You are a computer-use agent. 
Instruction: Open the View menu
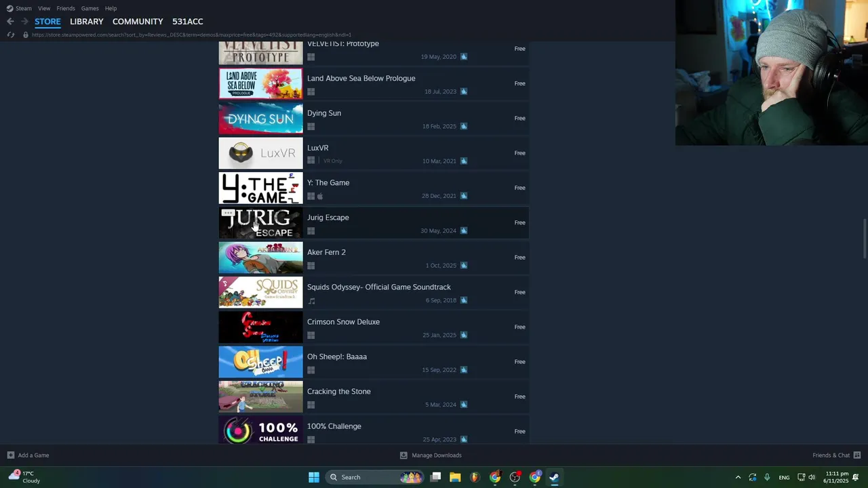[x=44, y=8]
